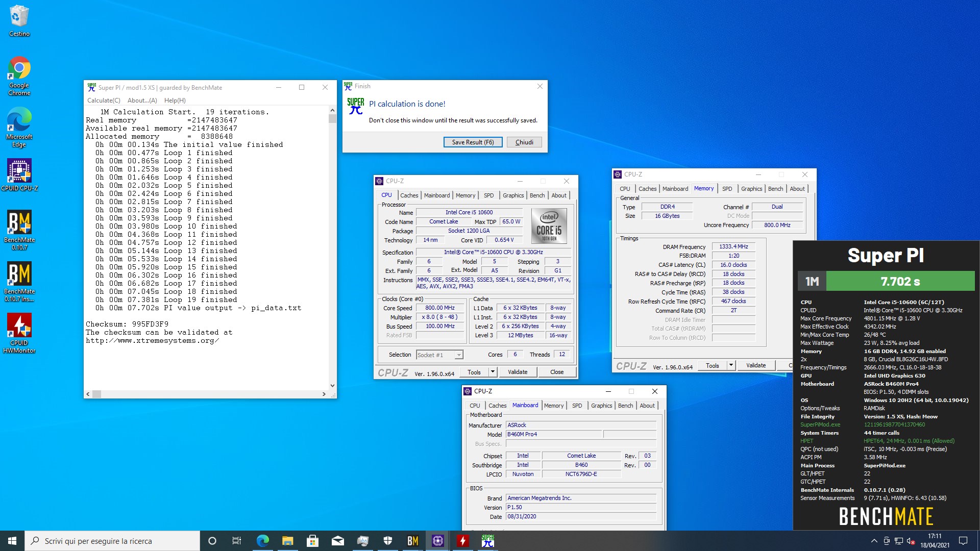Open Cestino recycle bin desktop icon

click(x=19, y=20)
